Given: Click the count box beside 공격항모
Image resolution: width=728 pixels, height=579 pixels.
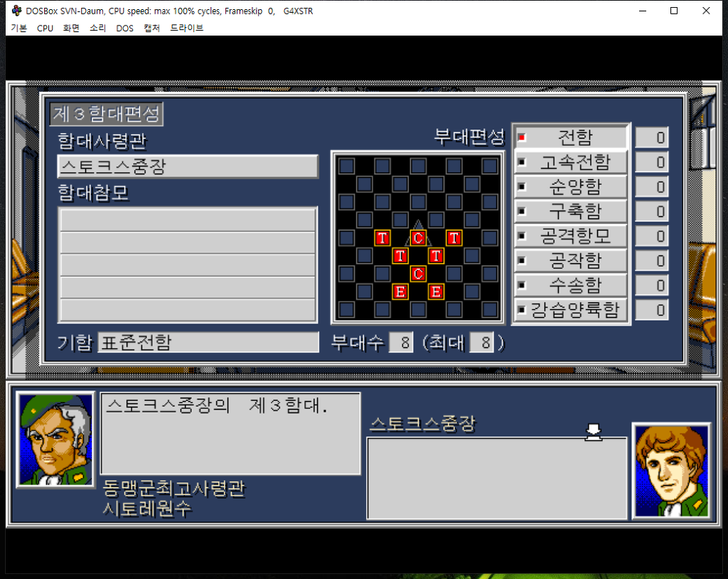Looking at the screenshot, I should 651,236.
